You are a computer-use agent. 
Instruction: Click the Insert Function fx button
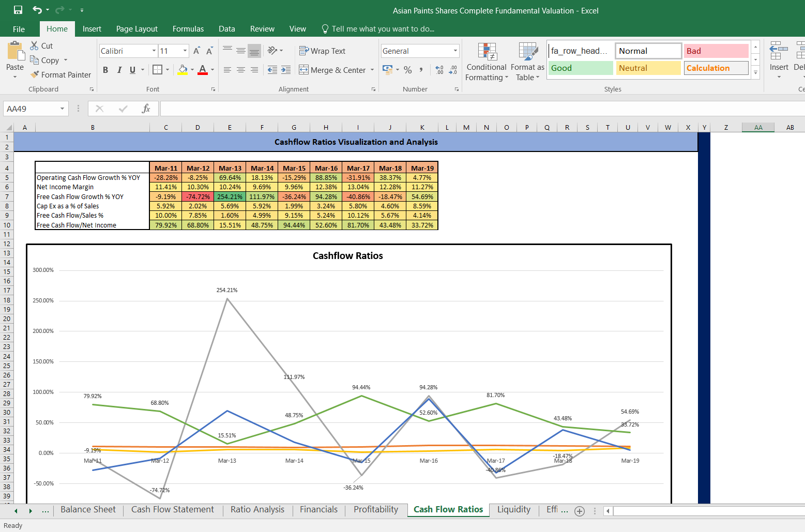coord(146,109)
